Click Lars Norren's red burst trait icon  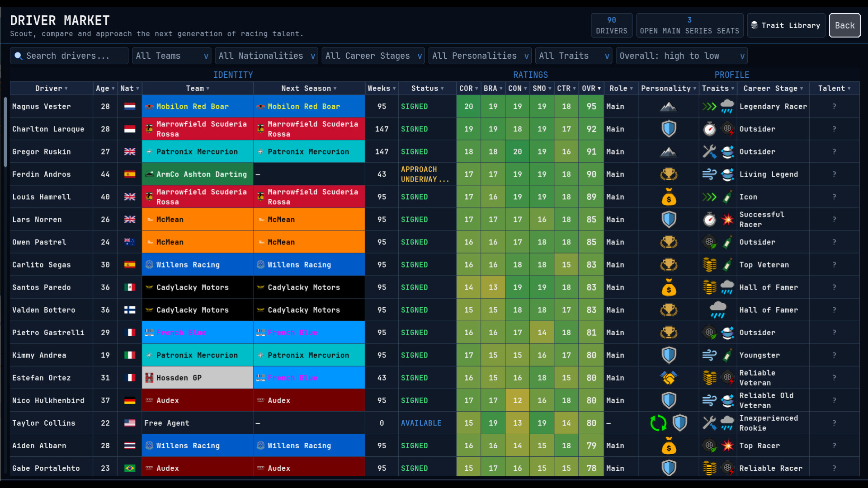727,220
